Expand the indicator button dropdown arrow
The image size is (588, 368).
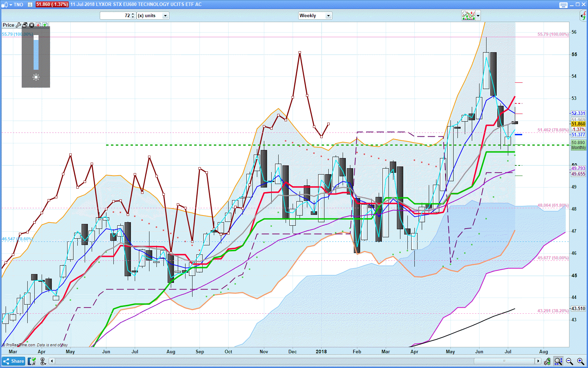pyautogui.click(x=478, y=15)
